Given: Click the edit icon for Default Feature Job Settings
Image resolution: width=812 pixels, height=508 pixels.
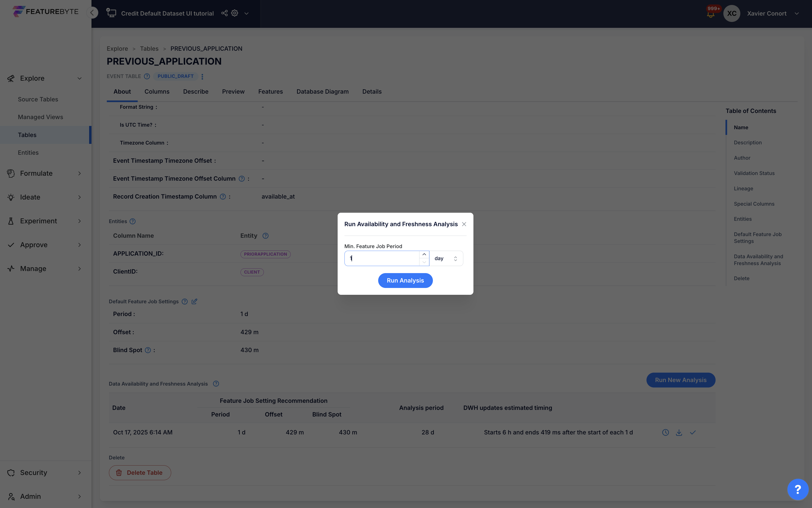Looking at the screenshot, I should tap(195, 301).
